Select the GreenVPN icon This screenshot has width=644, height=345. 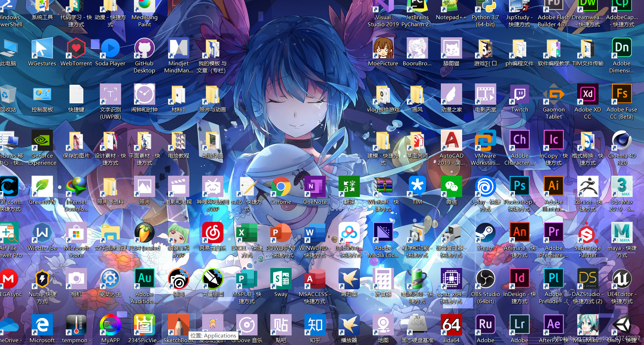coord(42,187)
